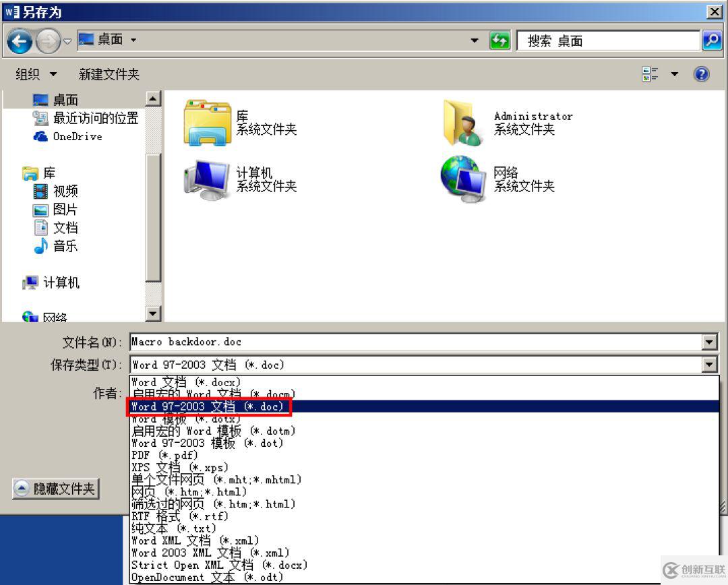Change view with the view mode icon
The width and height of the screenshot is (728, 585).
coord(650,74)
